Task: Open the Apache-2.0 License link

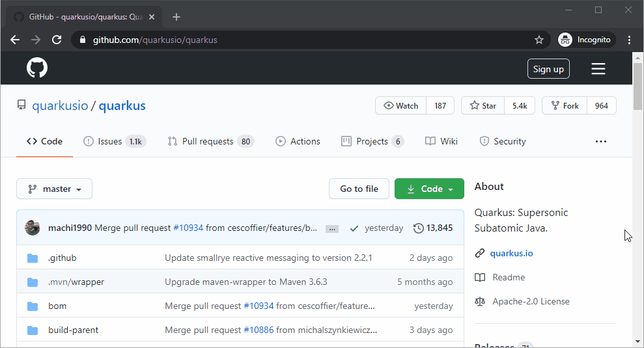Action: pos(531,301)
